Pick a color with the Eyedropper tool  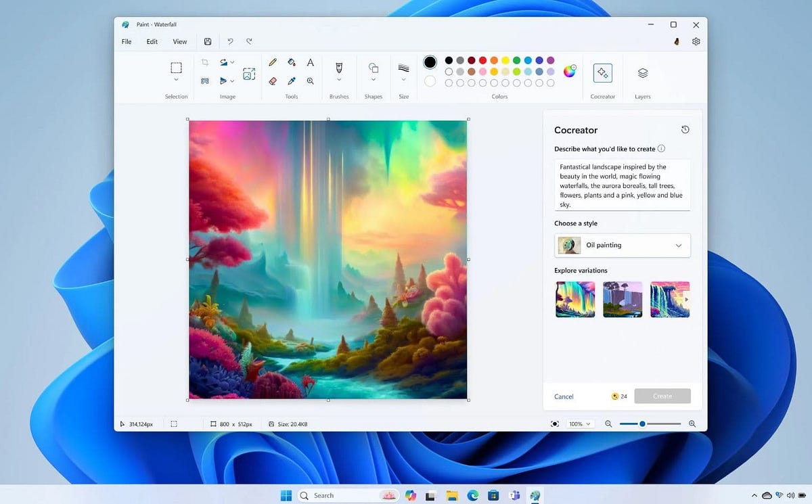[x=292, y=81]
